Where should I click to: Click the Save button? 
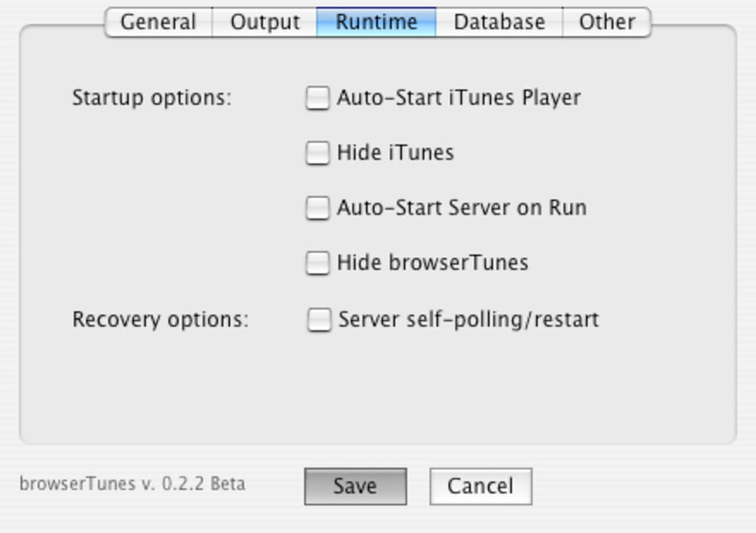(355, 486)
